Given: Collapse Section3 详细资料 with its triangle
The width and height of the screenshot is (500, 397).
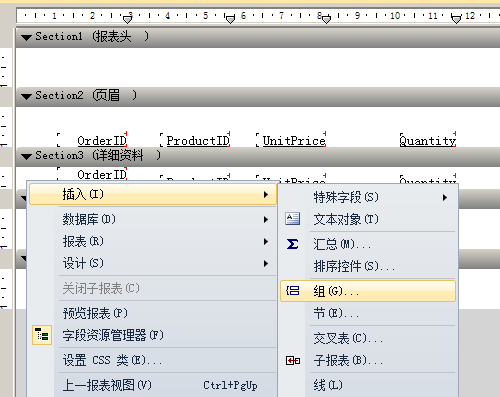Looking at the screenshot, I should coord(26,156).
